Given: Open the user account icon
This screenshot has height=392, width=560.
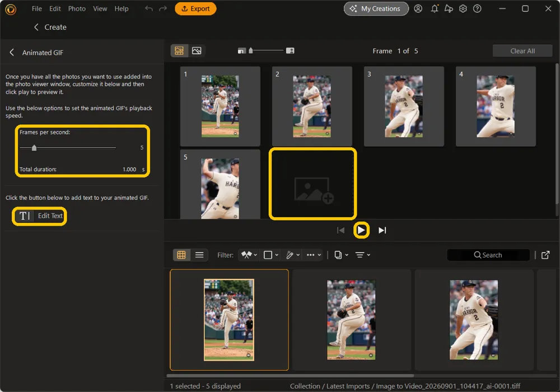Looking at the screenshot, I should pyautogui.click(x=418, y=8).
